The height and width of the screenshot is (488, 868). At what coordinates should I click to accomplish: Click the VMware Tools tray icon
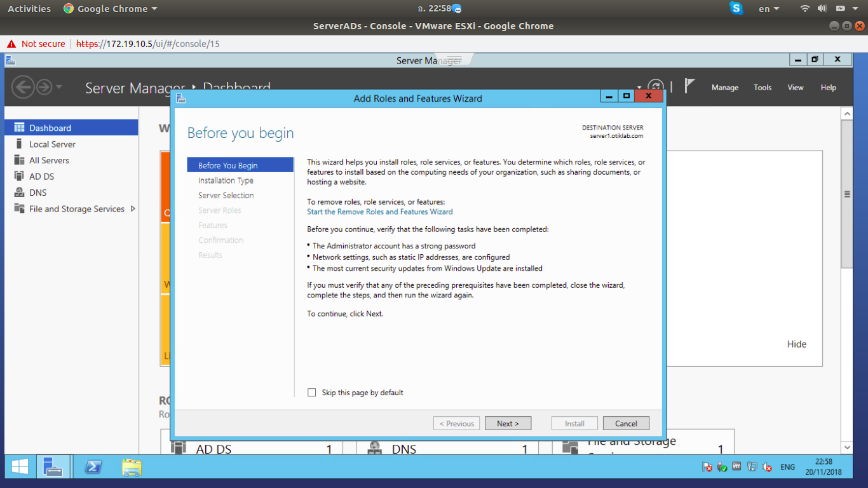(x=736, y=466)
